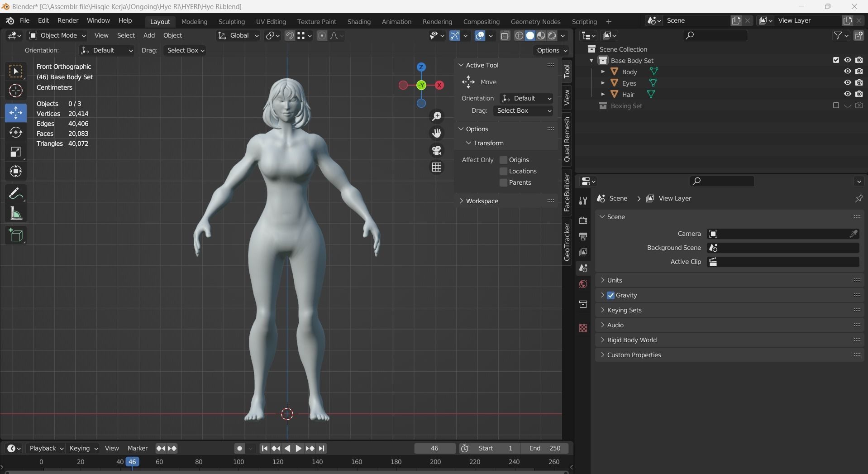Switch to orthographic/perspective grid icon
This screenshot has width=868, height=474.
tap(437, 168)
